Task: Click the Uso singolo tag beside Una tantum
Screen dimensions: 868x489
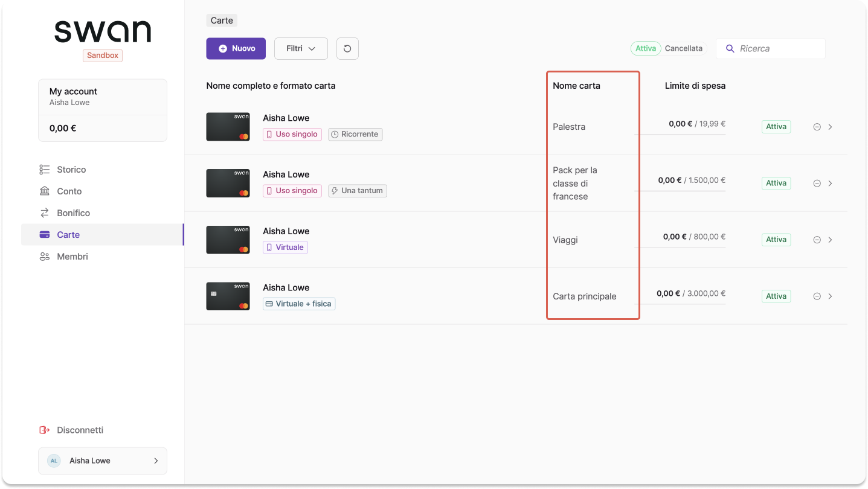Action: 292,191
